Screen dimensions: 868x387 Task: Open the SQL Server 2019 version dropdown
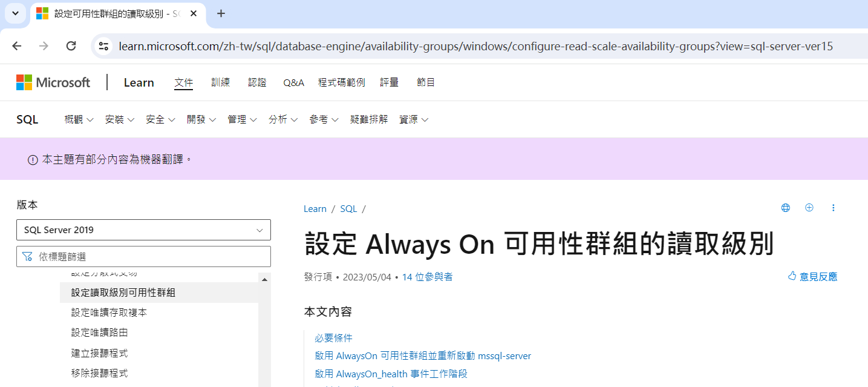[143, 230]
